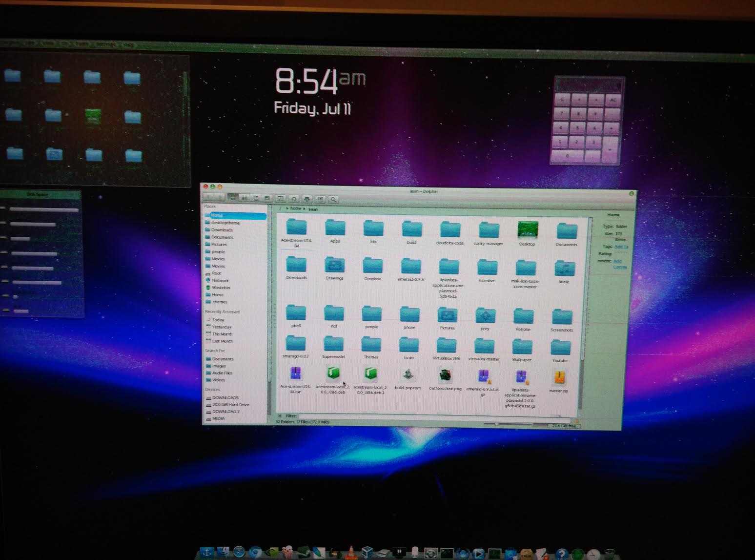Viewport: 755px width, 560px height.
Task: Click the Add Tags link
Action: (x=621, y=247)
